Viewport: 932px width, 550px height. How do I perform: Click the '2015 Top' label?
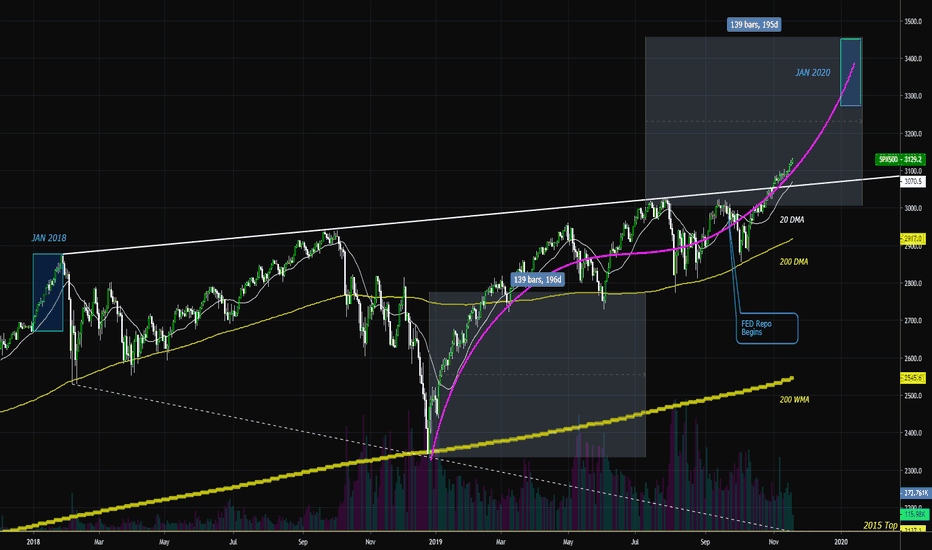(x=880, y=526)
